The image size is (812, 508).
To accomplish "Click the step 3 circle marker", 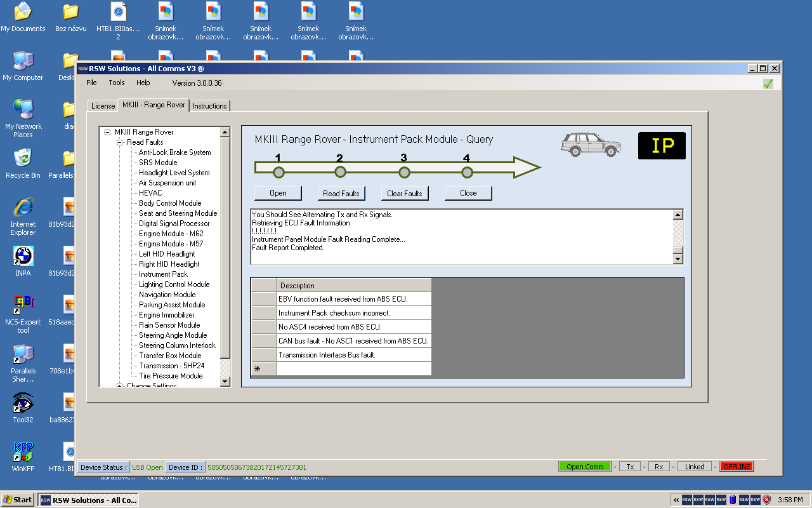I will 404,172.
